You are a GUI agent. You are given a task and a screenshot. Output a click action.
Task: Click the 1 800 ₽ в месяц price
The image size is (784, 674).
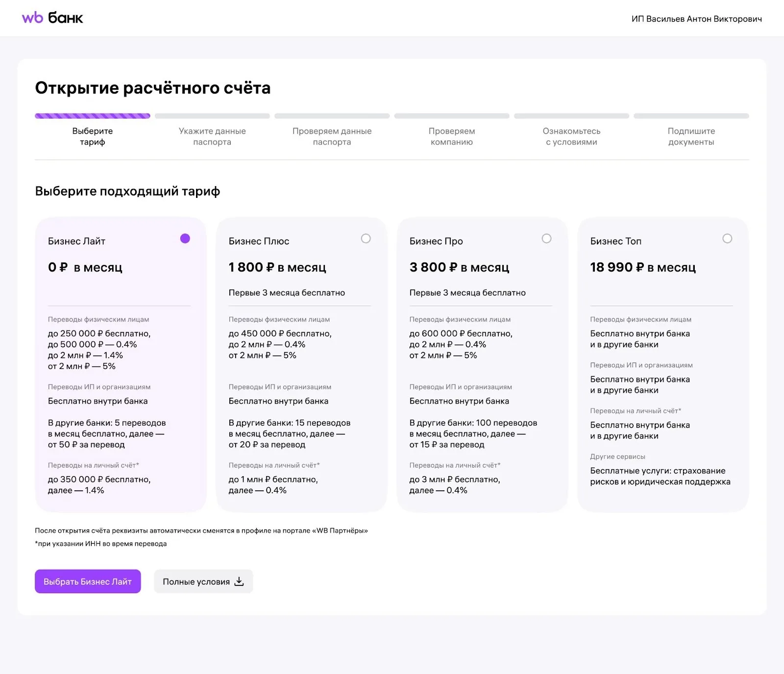(x=277, y=267)
